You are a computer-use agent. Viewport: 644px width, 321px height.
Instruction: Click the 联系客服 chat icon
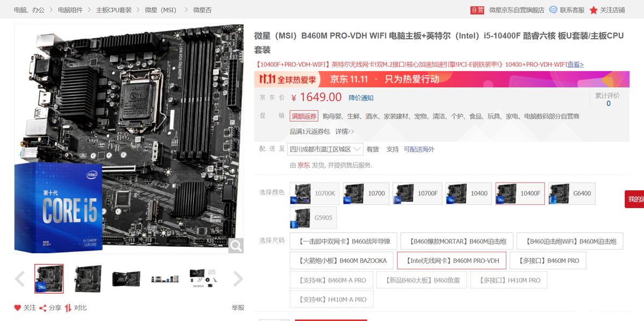click(x=553, y=10)
